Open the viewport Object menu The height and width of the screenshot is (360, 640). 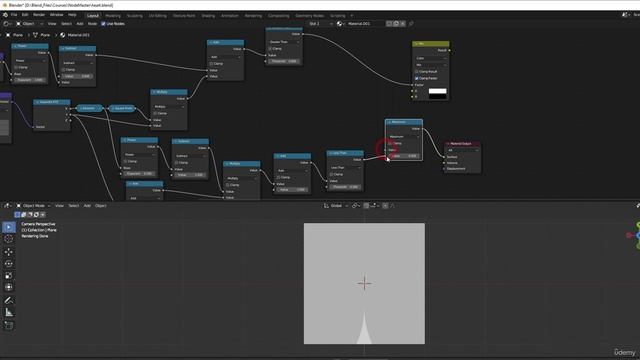pos(100,206)
